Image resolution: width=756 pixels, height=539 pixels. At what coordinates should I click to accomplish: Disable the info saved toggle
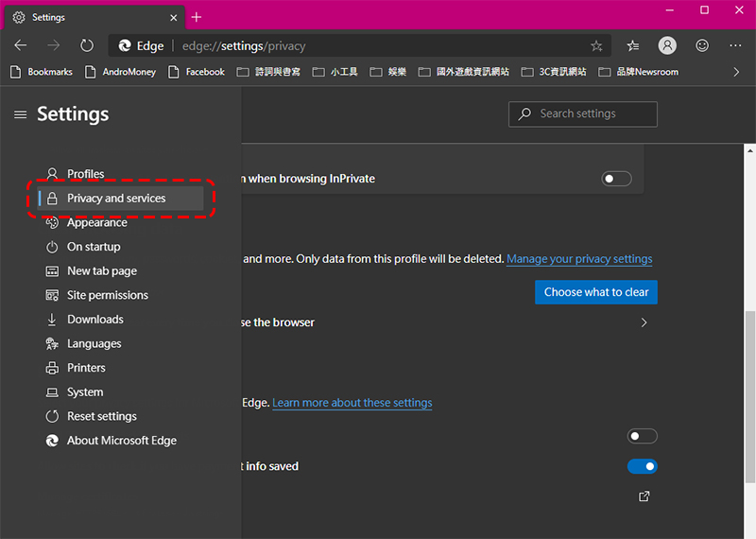[x=643, y=466]
